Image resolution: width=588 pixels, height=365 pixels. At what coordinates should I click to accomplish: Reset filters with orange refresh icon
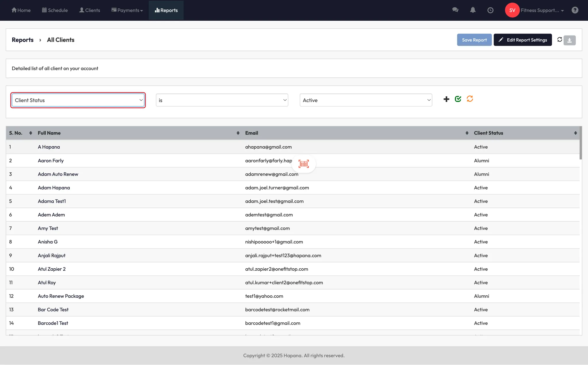click(x=470, y=99)
